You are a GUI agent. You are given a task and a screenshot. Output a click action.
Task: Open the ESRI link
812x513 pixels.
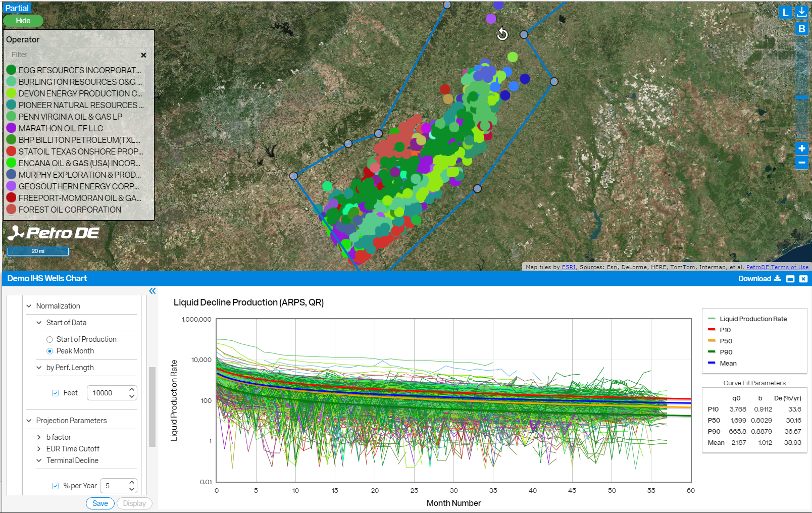point(569,267)
